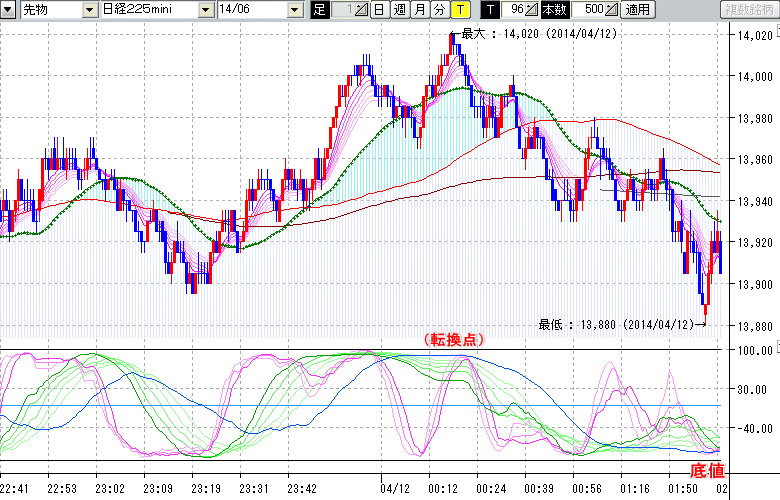Select monthly timeframe 月 button

(x=419, y=10)
